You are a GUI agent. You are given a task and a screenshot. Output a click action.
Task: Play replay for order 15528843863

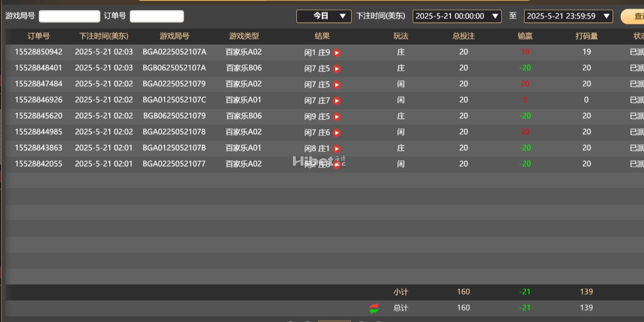click(337, 148)
